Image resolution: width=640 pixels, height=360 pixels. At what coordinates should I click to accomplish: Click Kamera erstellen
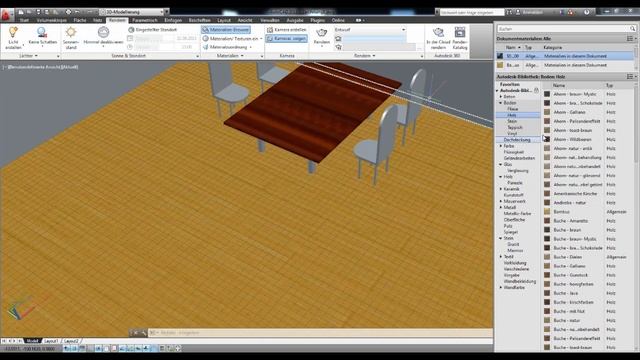coord(286,30)
